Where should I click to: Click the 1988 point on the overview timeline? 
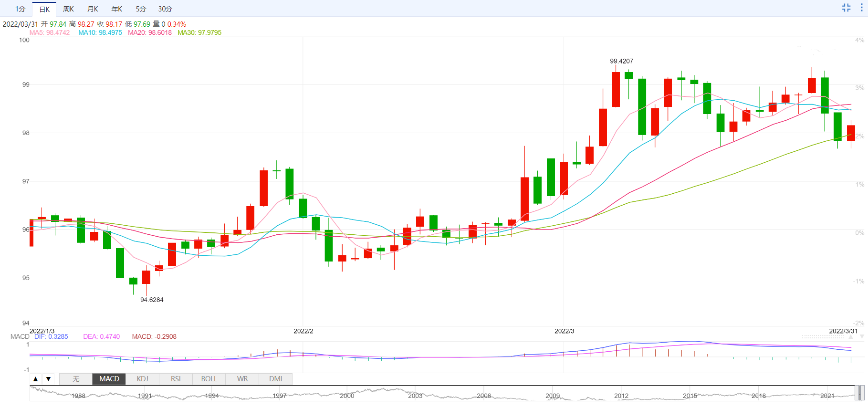[78, 396]
